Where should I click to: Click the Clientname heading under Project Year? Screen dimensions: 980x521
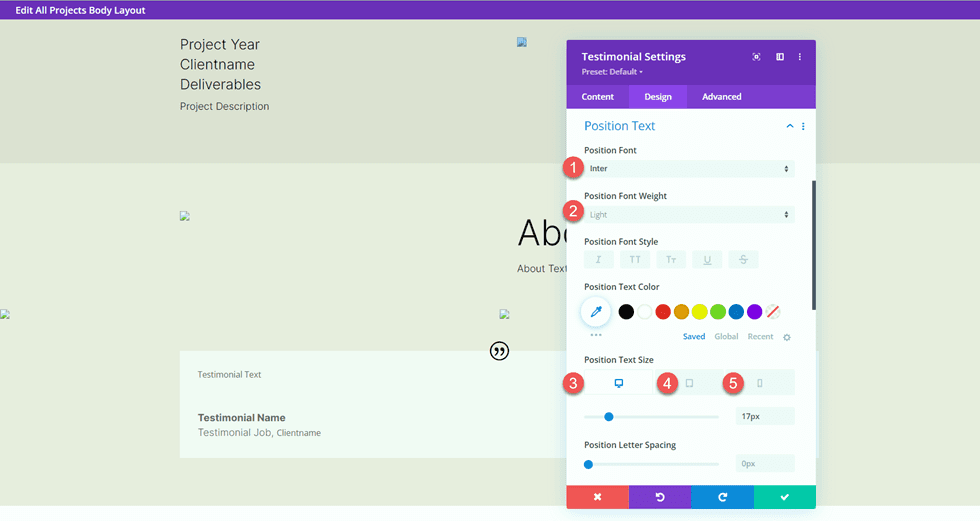coord(218,64)
